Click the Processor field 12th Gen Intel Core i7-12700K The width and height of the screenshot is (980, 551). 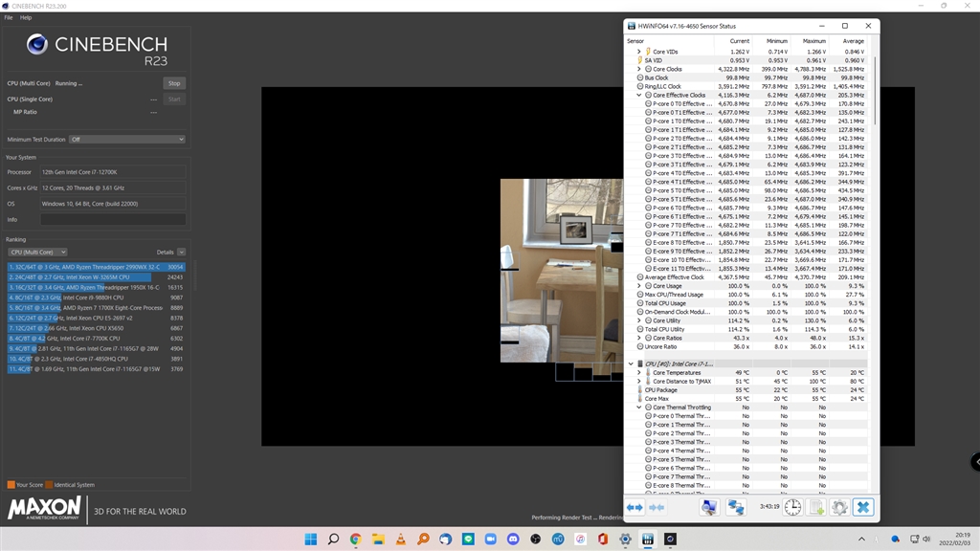113,172
